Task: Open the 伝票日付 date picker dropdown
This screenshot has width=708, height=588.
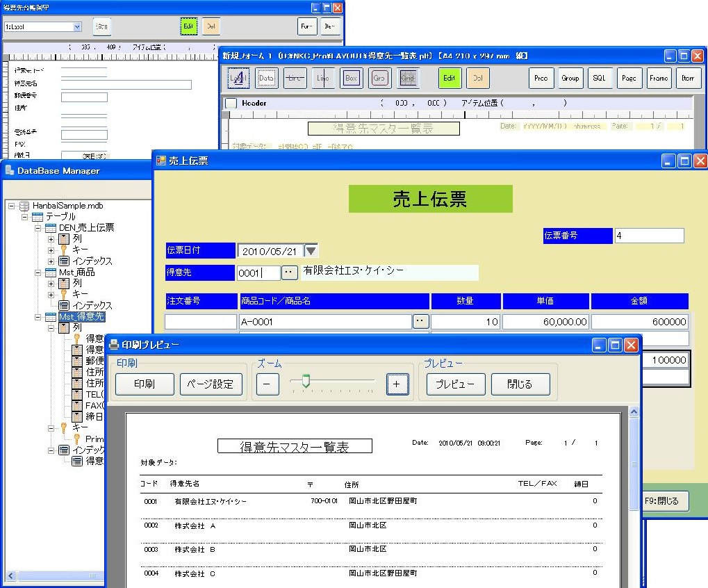Action: coord(311,251)
